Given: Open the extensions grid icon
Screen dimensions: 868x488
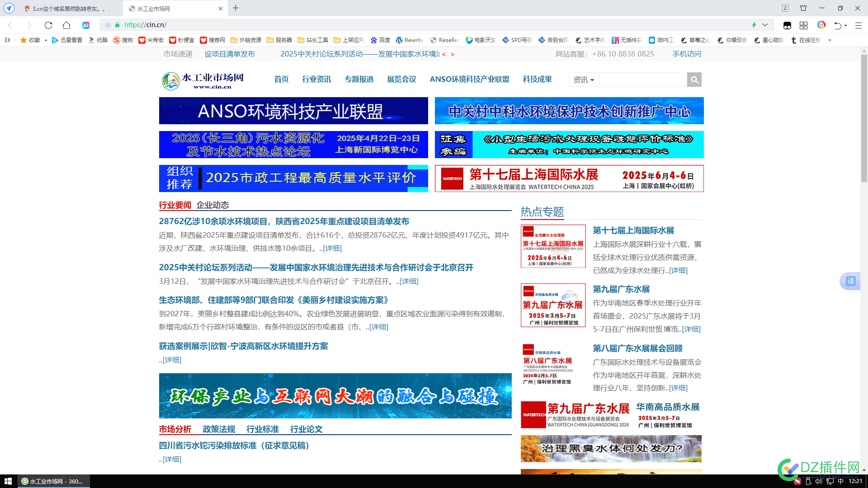Looking at the screenshot, I should 803,25.
